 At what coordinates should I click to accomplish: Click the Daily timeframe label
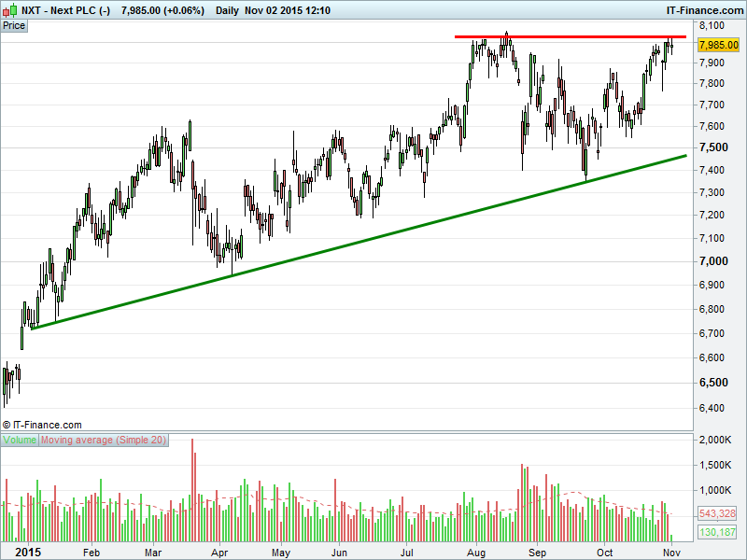click(x=226, y=8)
